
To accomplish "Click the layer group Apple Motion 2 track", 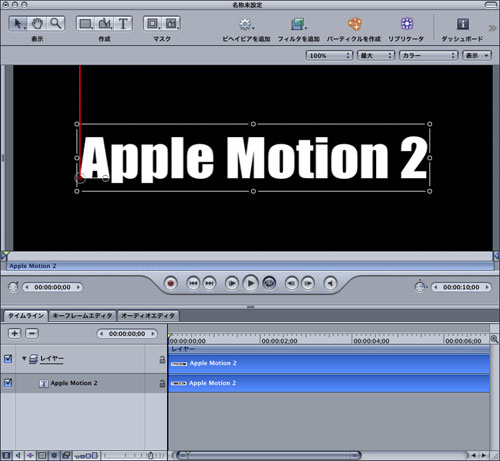I will tap(329, 363).
